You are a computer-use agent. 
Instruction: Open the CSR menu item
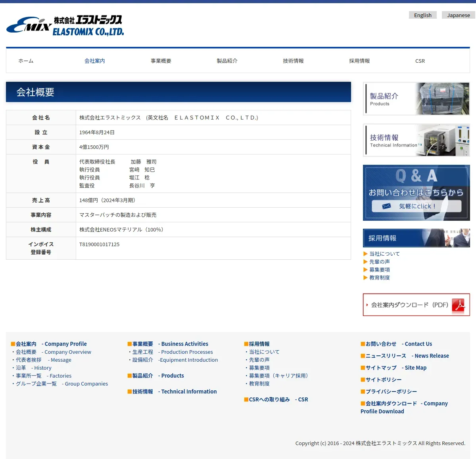coord(420,61)
